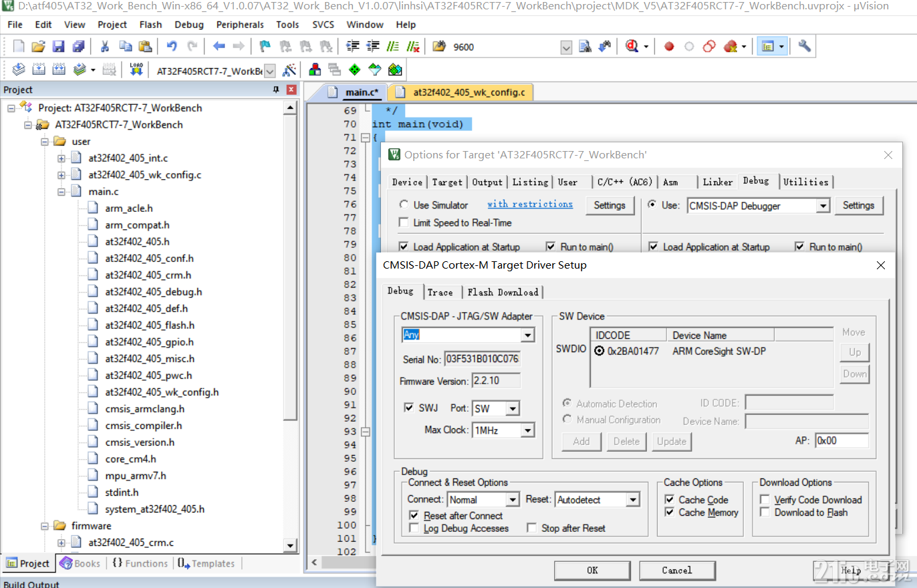The image size is (917, 588).
Task: Cut selection with the scissors icon
Action: (x=105, y=46)
